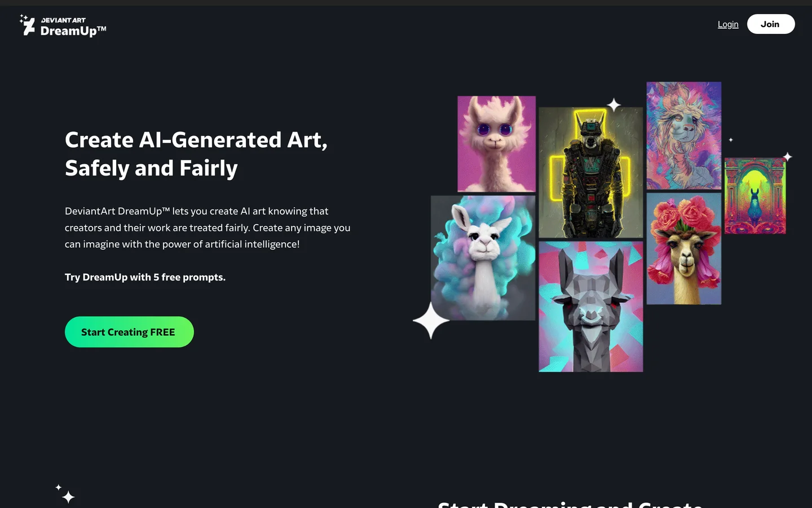Click the sparkle beside the archway artwork
The image size is (812, 508).
pos(788,156)
